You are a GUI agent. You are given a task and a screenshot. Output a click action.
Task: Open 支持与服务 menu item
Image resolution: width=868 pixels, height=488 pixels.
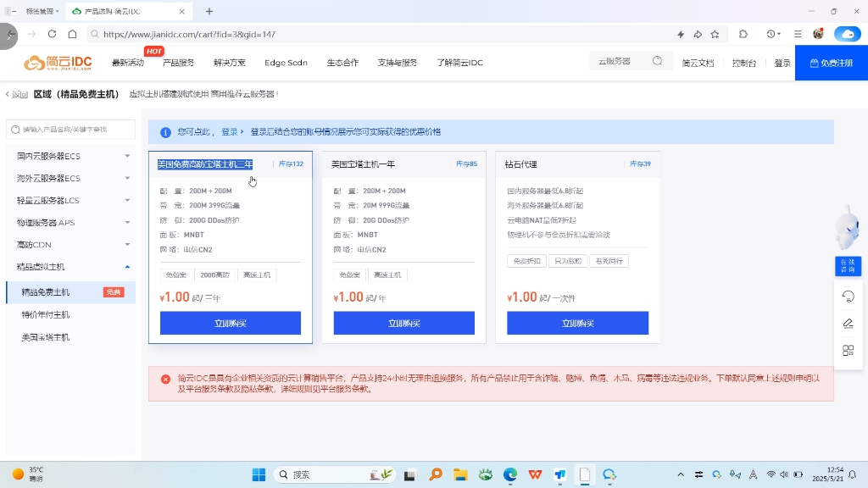[398, 63]
